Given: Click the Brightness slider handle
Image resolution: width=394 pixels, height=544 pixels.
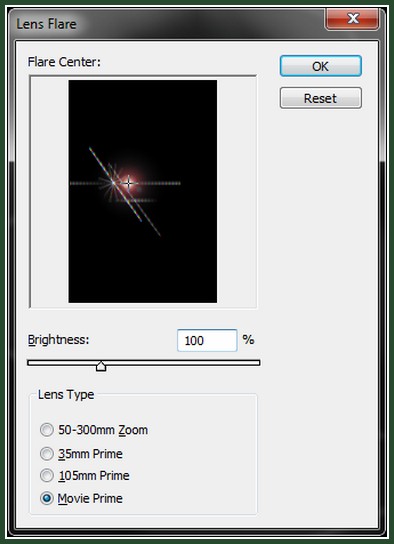Looking at the screenshot, I should point(101,366).
